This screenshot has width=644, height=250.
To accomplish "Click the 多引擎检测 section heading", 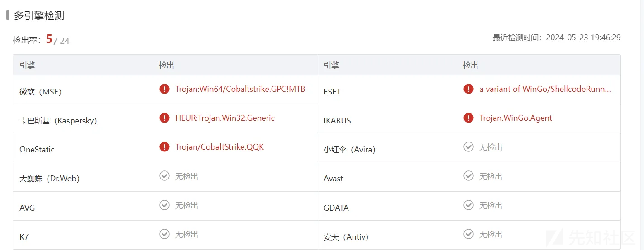I will [x=39, y=16].
